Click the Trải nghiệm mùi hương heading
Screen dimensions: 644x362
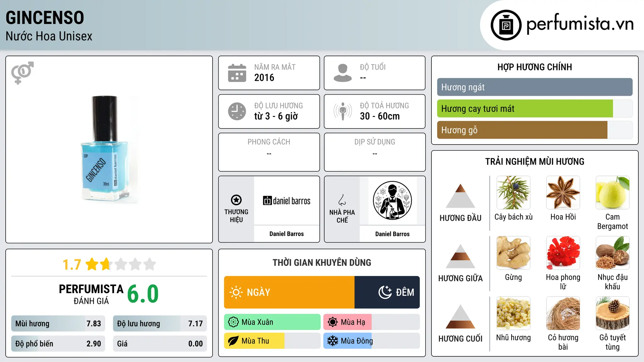click(535, 162)
